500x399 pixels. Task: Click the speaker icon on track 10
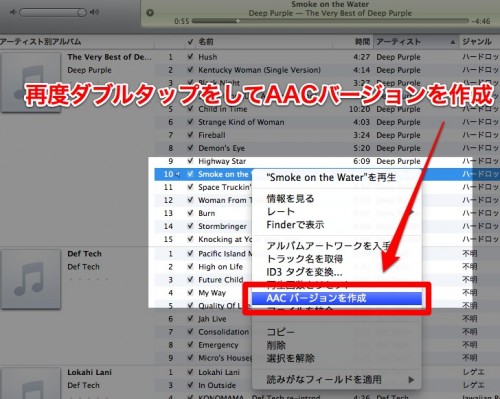pos(177,174)
